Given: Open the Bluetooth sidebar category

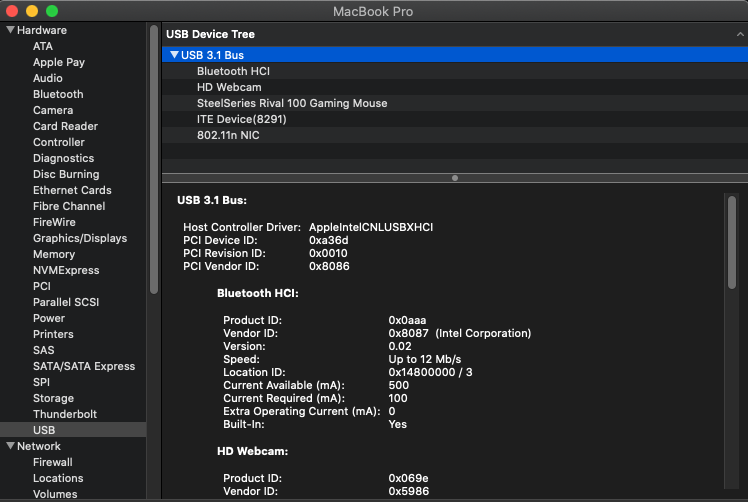Looking at the screenshot, I should click(x=58, y=94).
